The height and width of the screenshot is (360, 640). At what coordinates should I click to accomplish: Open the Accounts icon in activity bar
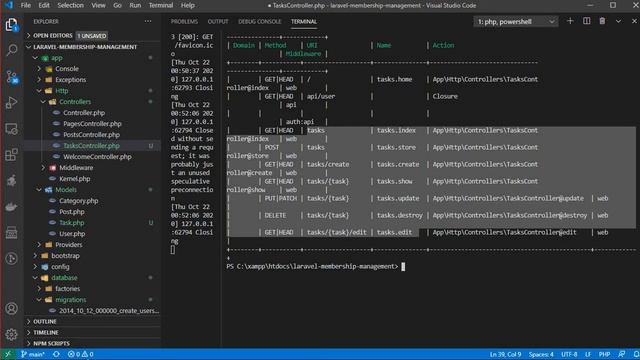tap(11, 309)
